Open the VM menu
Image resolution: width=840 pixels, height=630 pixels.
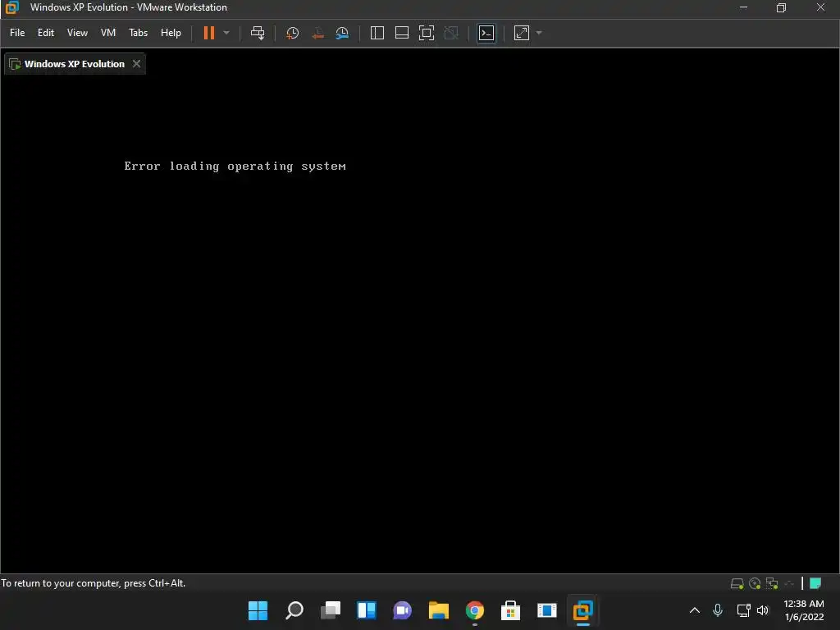click(x=108, y=33)
